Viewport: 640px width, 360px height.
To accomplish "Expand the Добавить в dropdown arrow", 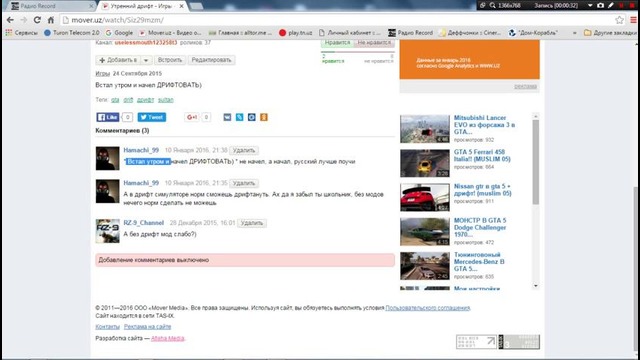I will pos(146,60).
